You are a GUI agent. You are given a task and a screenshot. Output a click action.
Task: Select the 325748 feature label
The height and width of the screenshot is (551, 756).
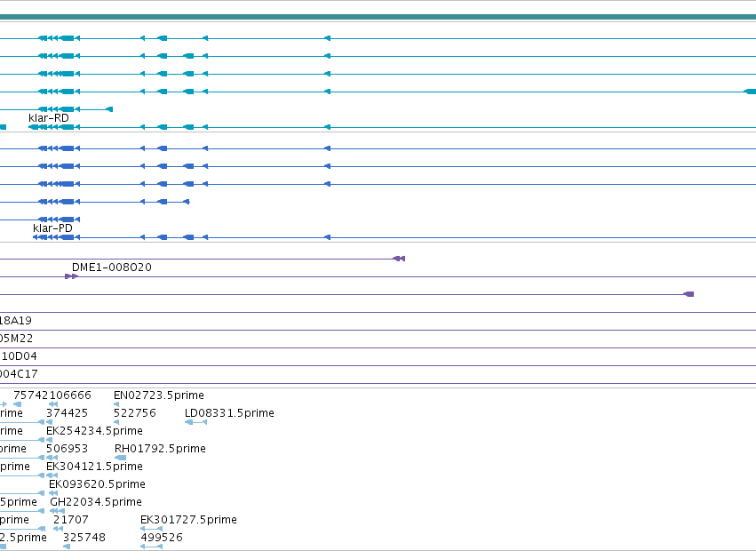(84, 538)
